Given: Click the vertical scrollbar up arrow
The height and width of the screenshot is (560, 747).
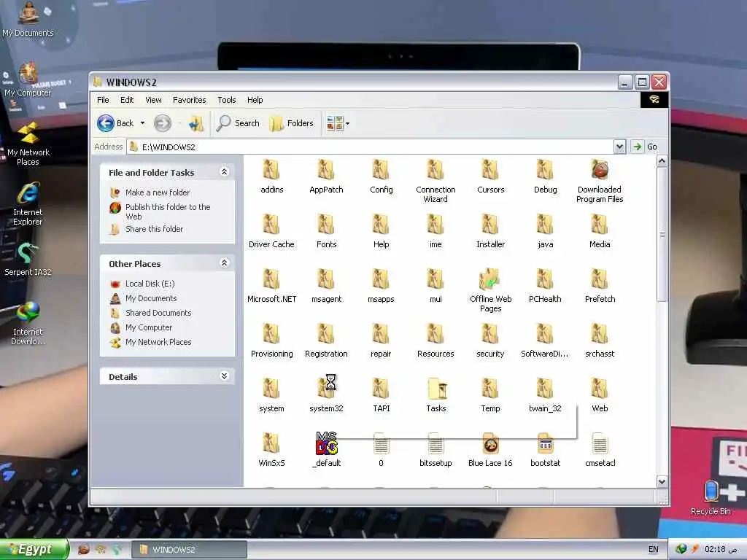Looking at the screenshot, I should click(x=662, y=161).
